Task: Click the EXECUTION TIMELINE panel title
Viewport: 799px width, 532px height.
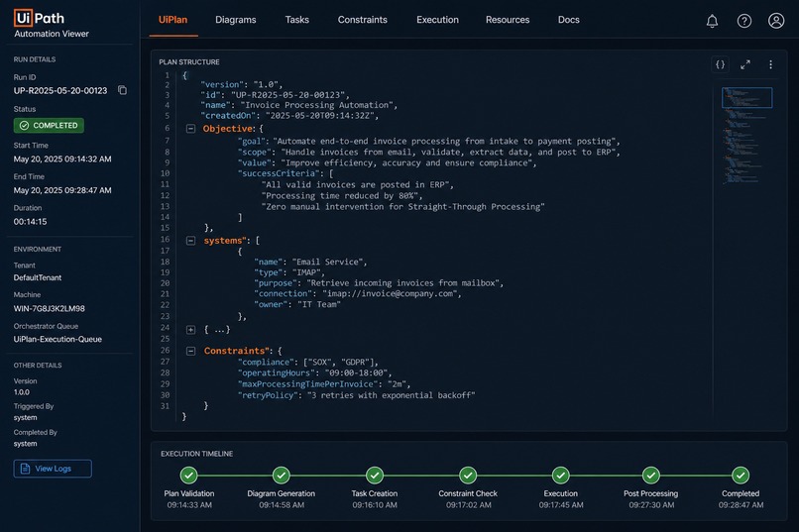Action: [x=196, y=454]
